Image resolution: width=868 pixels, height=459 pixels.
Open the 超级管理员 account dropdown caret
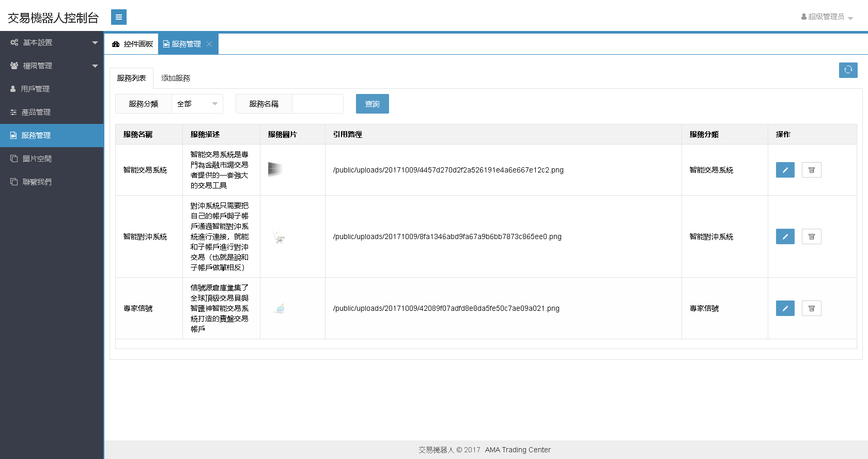tap(850, 18)
